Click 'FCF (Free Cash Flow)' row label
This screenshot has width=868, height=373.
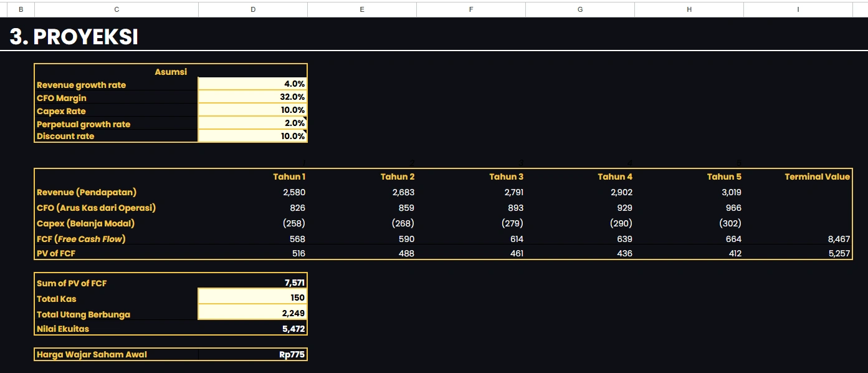81,239
